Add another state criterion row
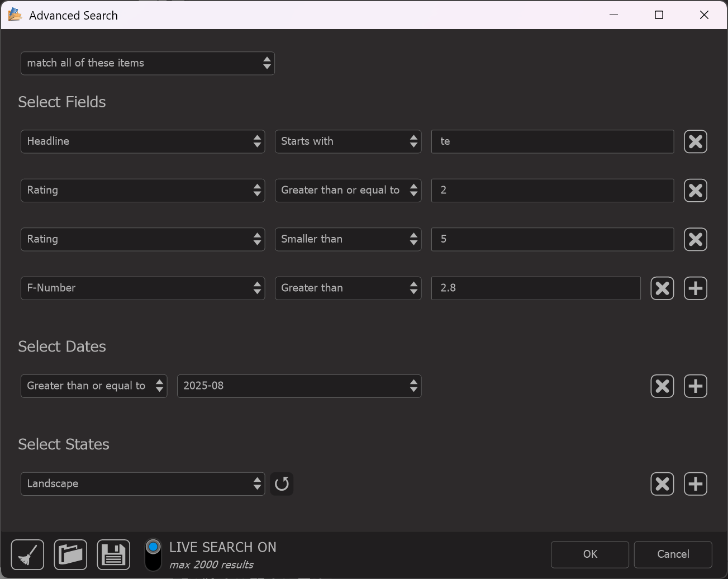 [696, 484]
